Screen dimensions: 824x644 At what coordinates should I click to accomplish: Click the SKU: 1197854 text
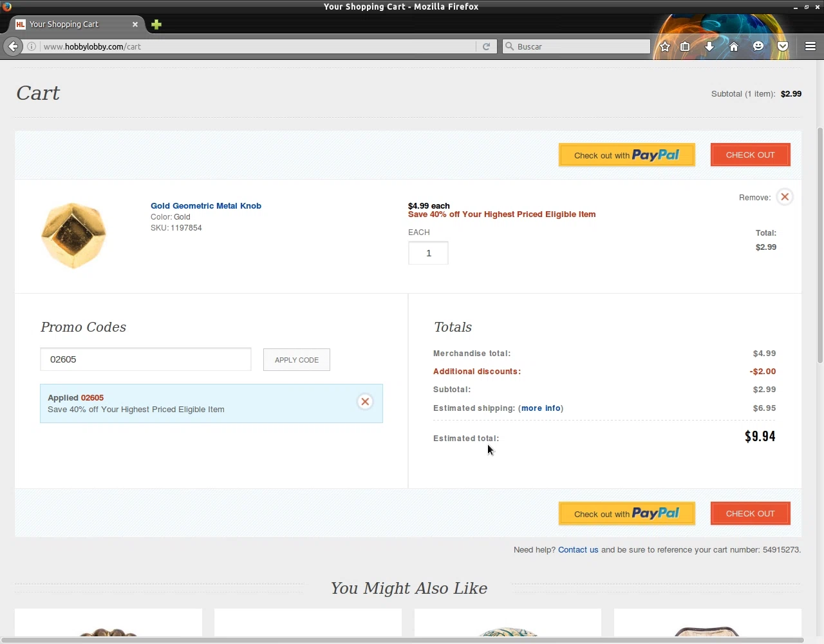tap(176, 228)
